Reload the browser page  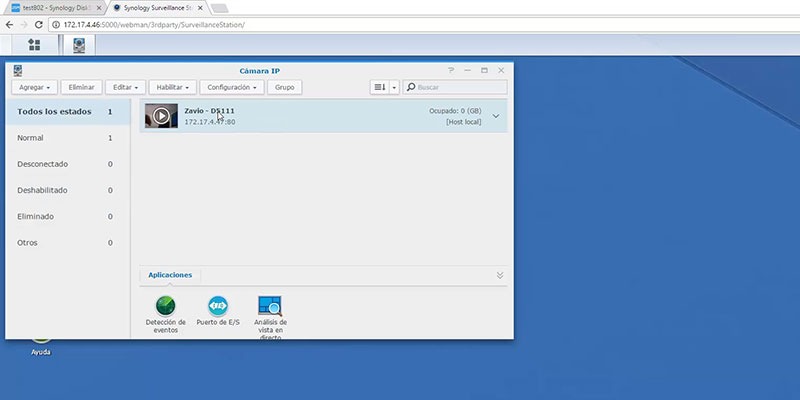(38, 24)
